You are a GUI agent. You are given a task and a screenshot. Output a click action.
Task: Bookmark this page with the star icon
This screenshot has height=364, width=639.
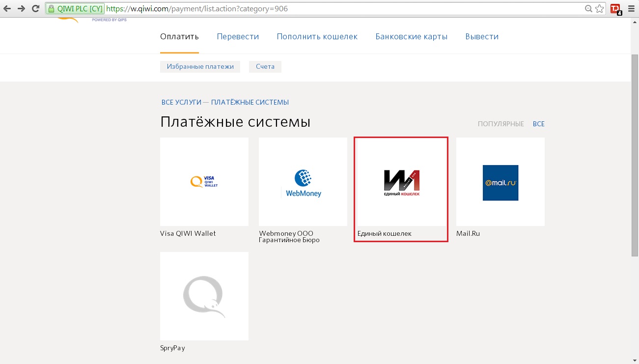point(600,9)
